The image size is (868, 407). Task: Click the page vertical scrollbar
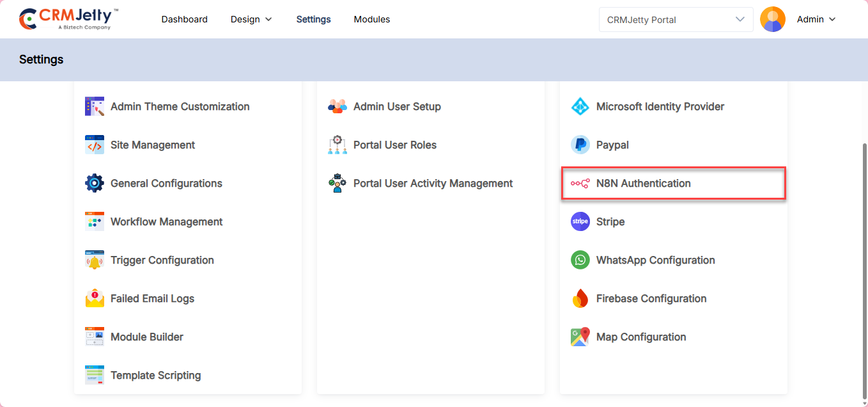tap(864, 256)
